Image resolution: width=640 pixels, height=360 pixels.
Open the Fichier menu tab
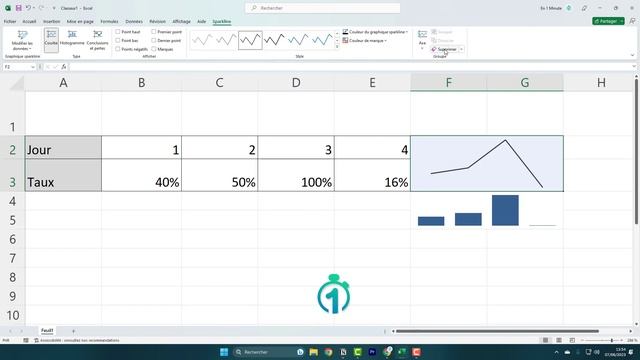[x=10, y=21]
